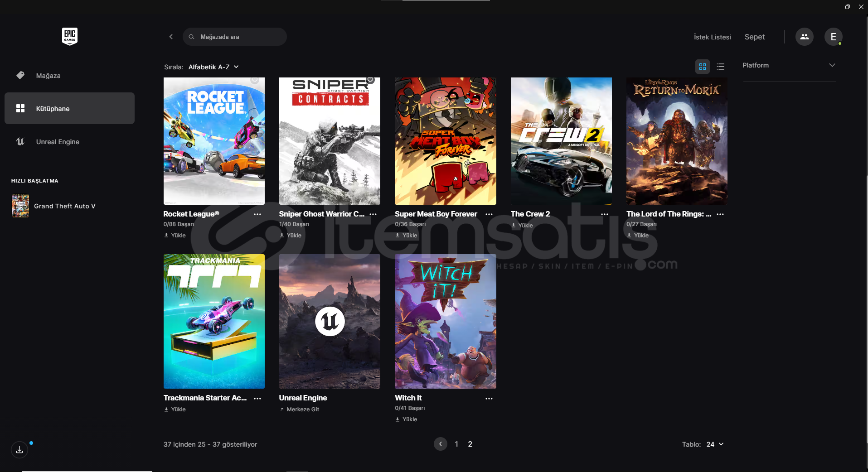The height and width of the screenshot is (472, 868).
Task: Open Unreal Engine sidebar section
Action: [x=69, y=142]
